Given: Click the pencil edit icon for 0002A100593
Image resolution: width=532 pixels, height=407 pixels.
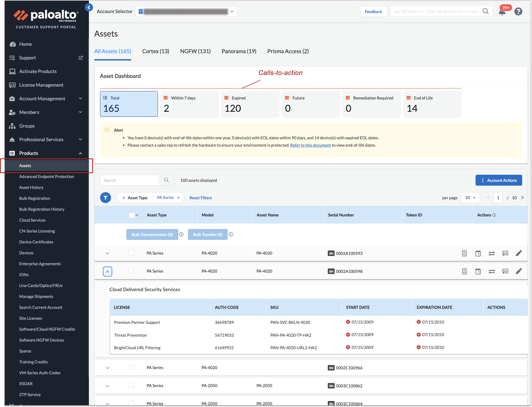Looking at the screenshot, I should pyautogui.click(x=519, y=253).
